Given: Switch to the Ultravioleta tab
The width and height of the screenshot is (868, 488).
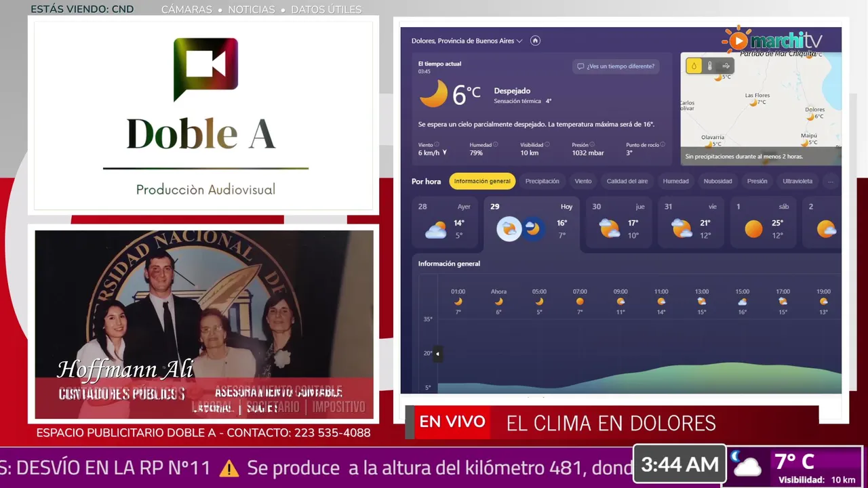Looking at the screenshot, I should (x=797, y=181).
